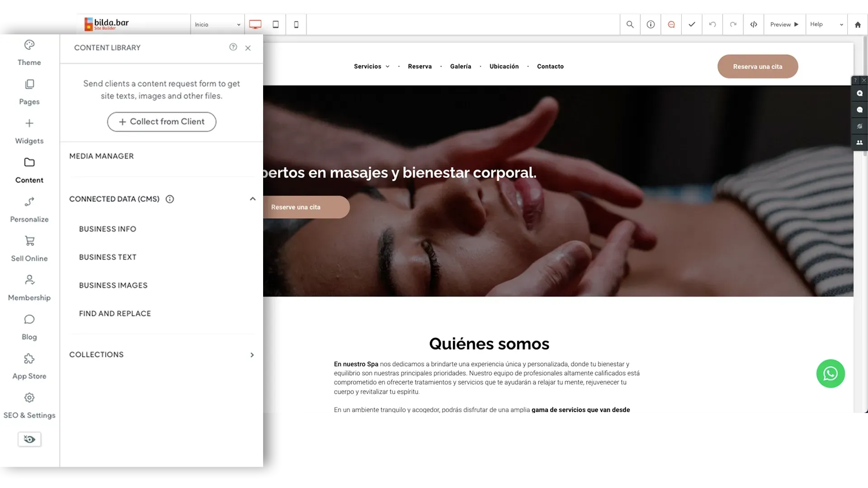Select the hero headline text
Viewport: 868px width, 488px height.
click(400, 173)
